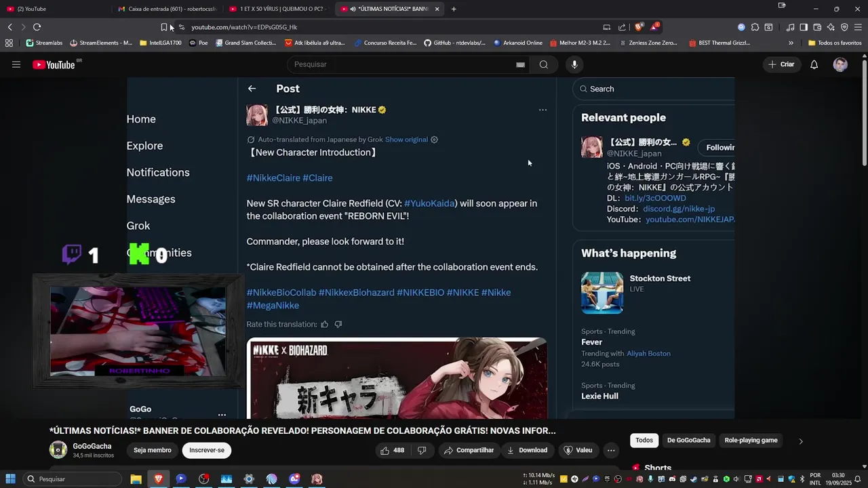Click the YouTube search magnifier button
The image size is (868, 488).
coord(543,64)
